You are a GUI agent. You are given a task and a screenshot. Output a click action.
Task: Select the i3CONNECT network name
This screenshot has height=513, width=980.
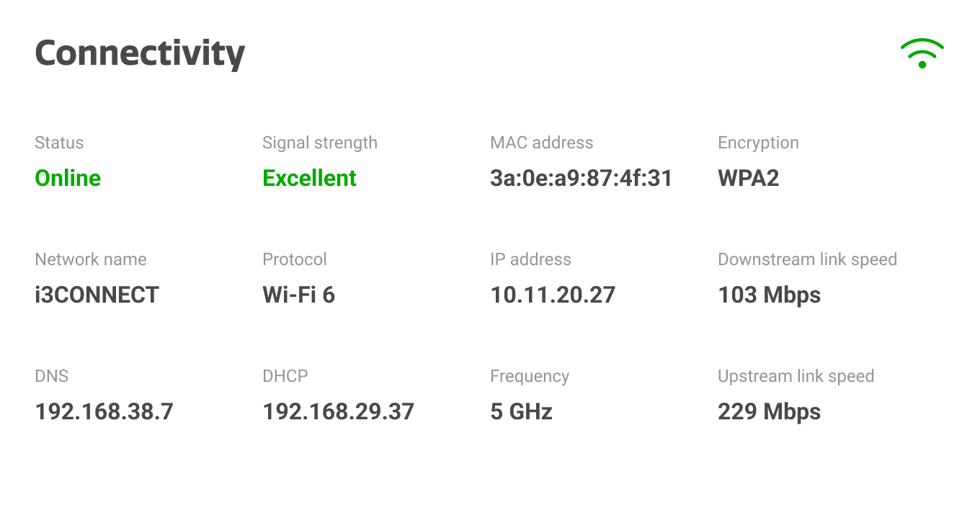click(97, 295)
